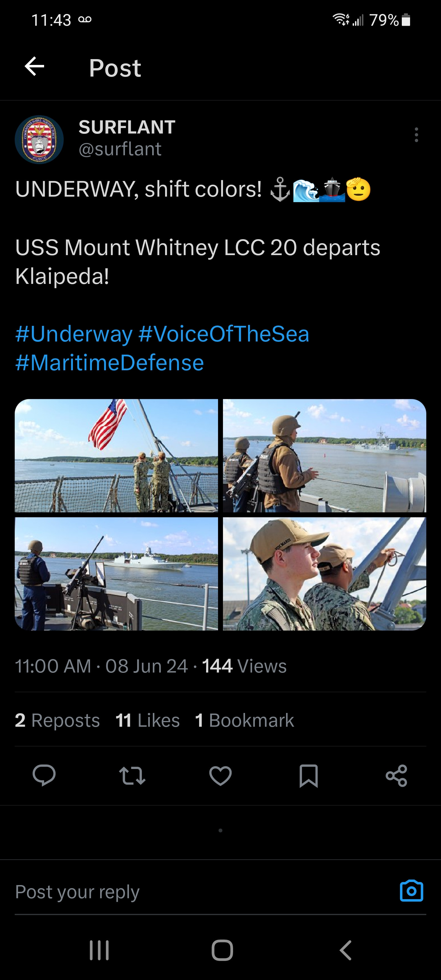Open the reply speech bubble icon
This screenshot has height=980, width=441.
click(x=44, y=775)
